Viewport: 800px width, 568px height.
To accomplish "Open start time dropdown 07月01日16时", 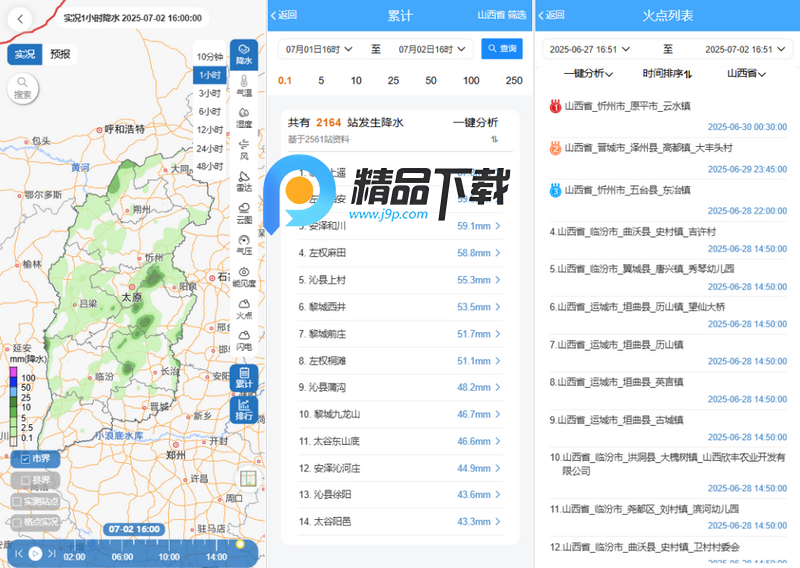I will 319,49.
